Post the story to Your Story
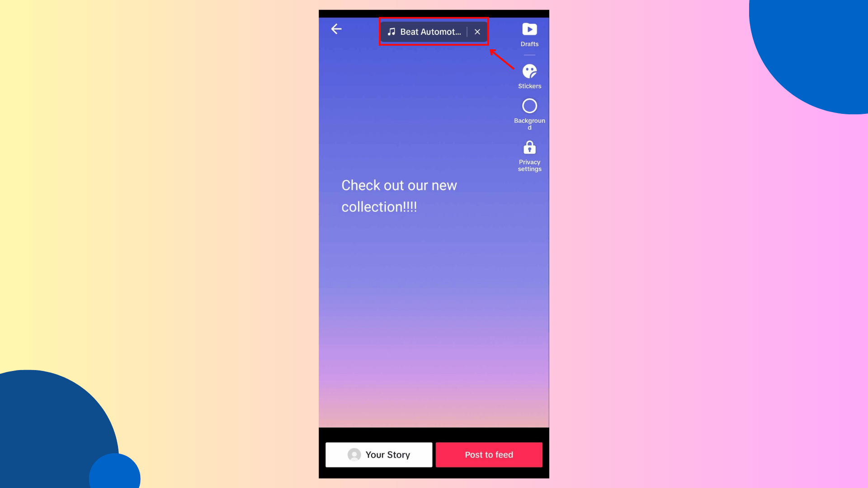 pyautogui.click(x=378, y=455)
